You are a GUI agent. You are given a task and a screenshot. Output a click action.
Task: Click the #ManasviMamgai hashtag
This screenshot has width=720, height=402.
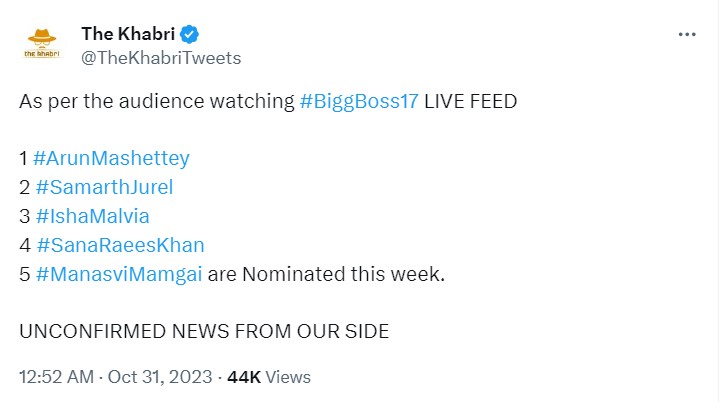pos(118,273)
